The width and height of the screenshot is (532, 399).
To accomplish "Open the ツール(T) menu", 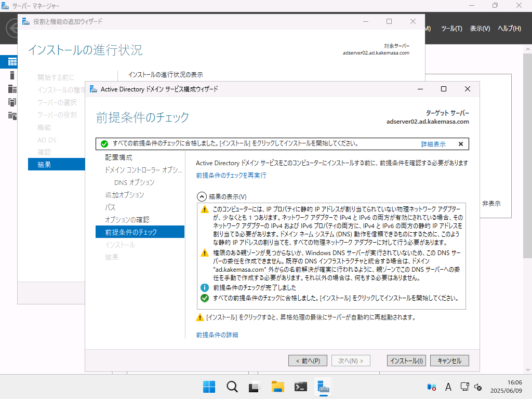I will click(451, 29).
